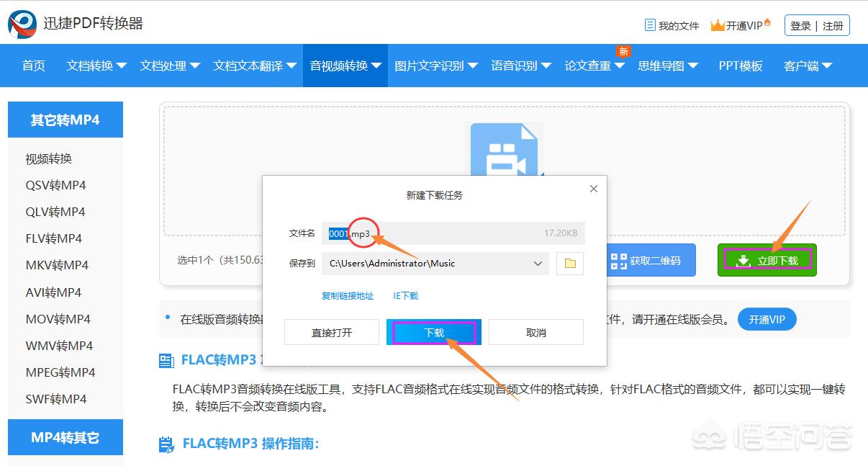The height and width of the screenshot is (466, 868).
Task: Open MPEG转MP4 in sidebar
Action: 60,372
